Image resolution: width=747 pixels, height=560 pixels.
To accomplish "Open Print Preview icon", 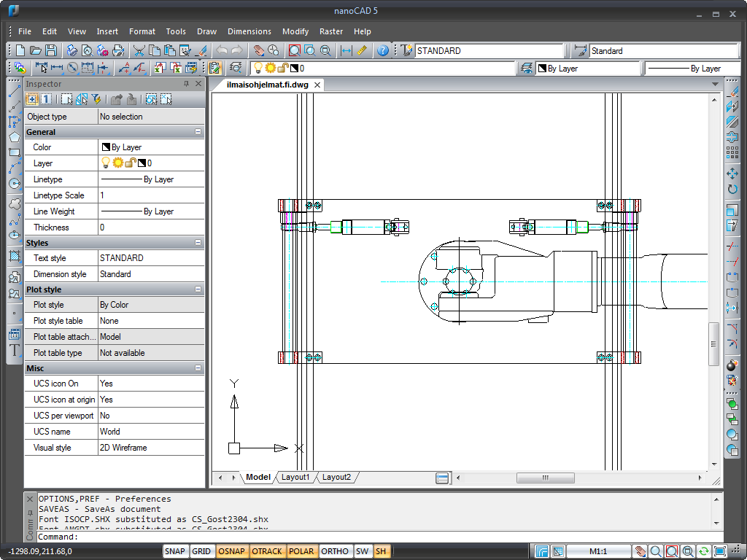I will [x=88, y=50].
